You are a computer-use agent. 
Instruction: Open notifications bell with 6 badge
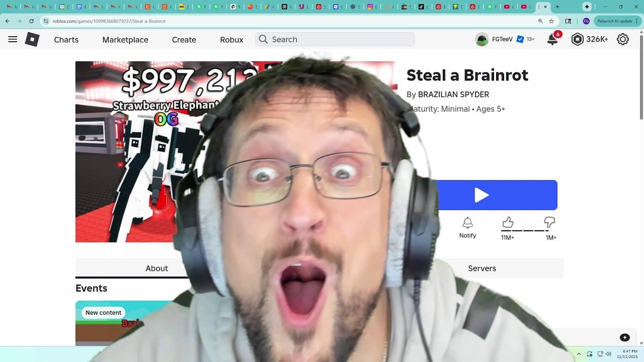click(553, 39)
